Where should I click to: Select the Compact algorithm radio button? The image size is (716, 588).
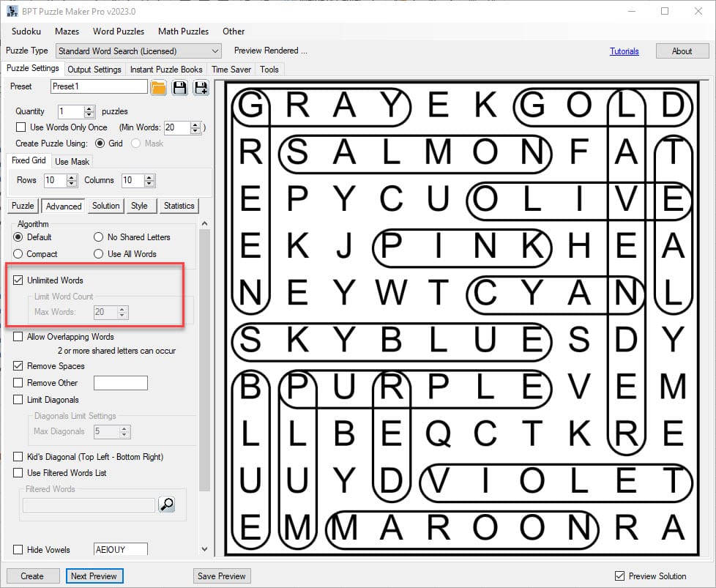18,254
